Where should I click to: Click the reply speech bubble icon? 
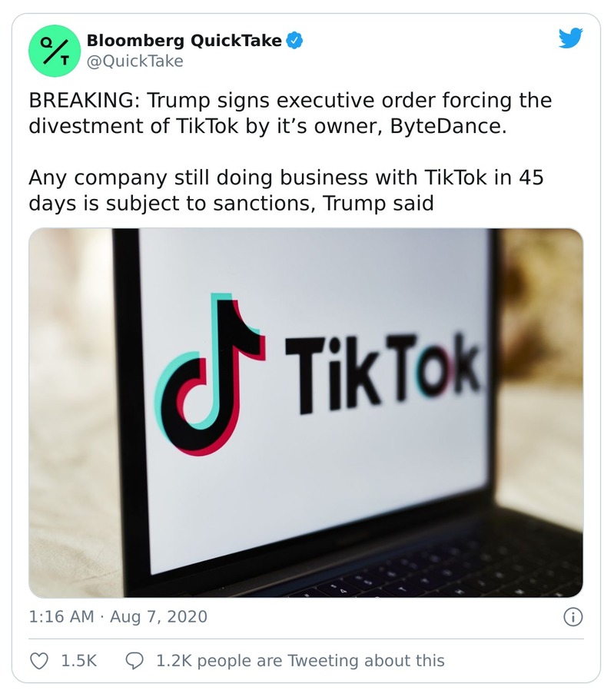click(134, 661)
